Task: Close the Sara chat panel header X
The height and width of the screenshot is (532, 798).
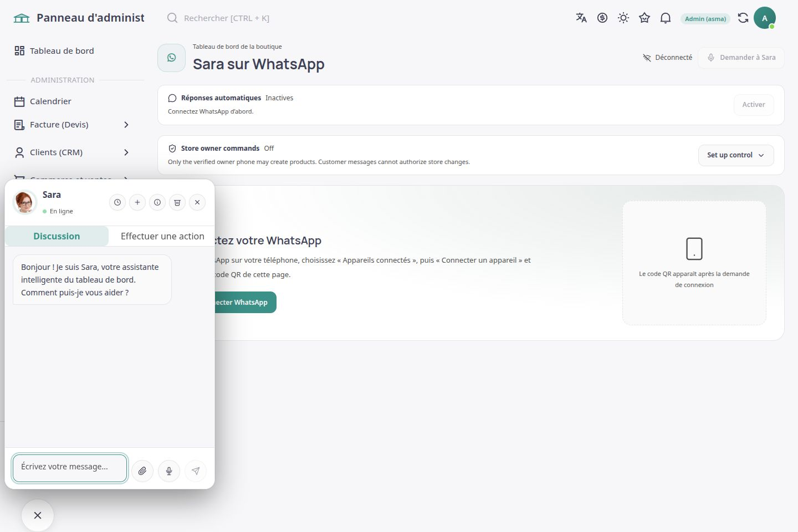Action: (x=197, y=202)
